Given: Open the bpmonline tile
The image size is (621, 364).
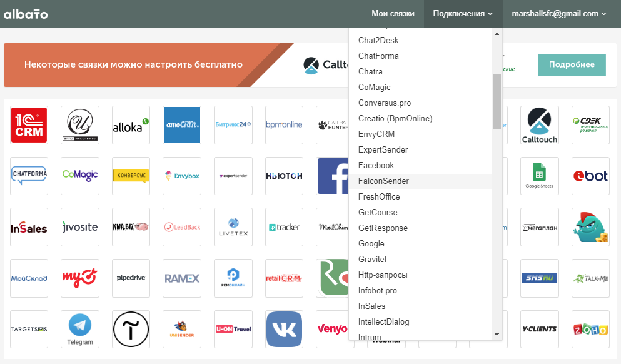Looking at the screenshot, I should [285, 125].
